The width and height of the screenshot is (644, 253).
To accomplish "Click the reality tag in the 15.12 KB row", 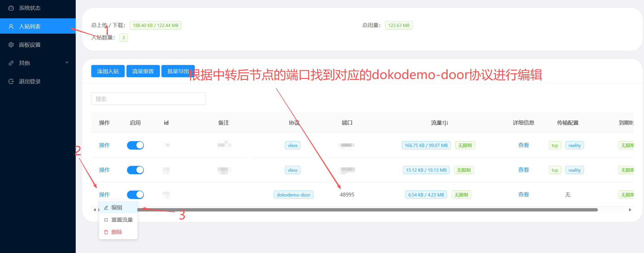I will coord(575,170).
